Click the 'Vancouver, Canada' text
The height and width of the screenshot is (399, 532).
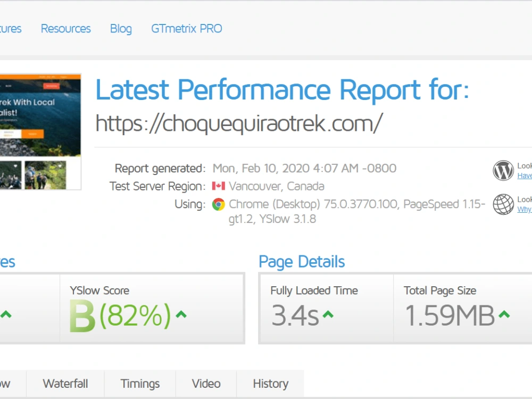point(277,186)
